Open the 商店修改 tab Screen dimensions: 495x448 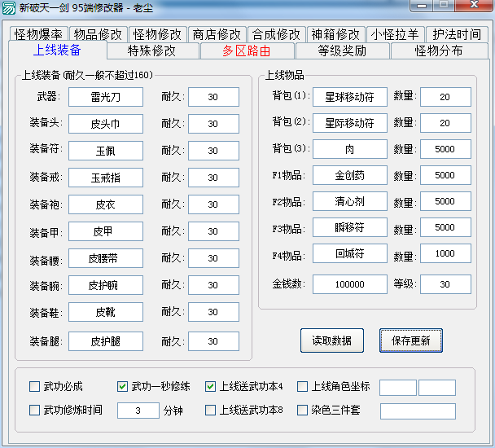point(217,35)
